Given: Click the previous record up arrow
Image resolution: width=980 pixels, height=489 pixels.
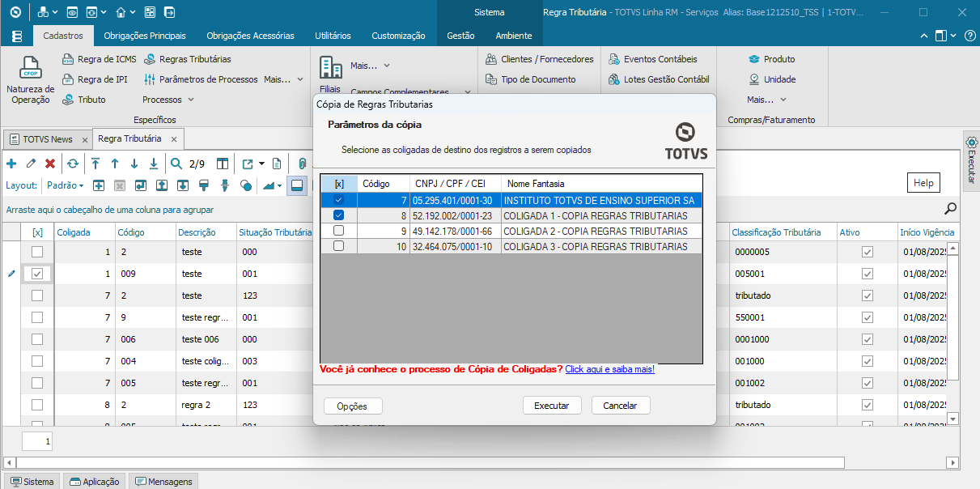Looking at the screenshot, I should click(x=115, y=164).
